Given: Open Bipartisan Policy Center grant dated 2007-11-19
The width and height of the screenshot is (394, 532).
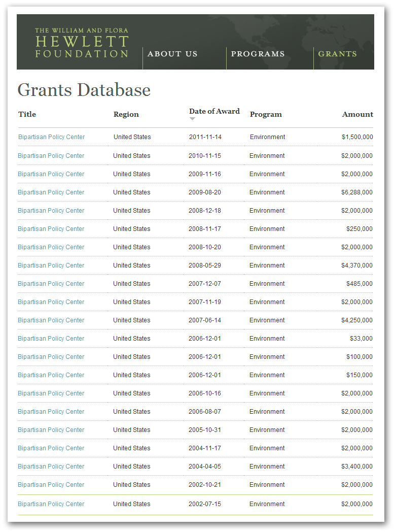Looking at the screenshot, I should click(51, 303).
